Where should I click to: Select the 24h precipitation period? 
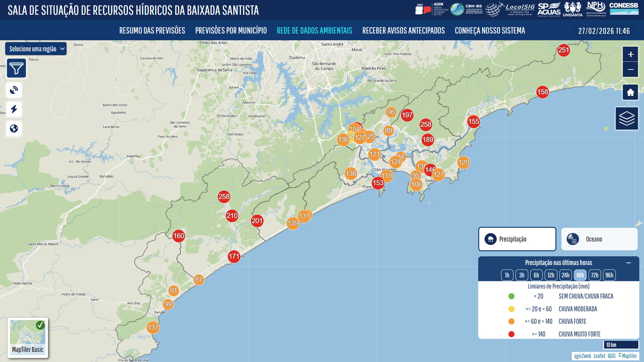pos(565,275)
